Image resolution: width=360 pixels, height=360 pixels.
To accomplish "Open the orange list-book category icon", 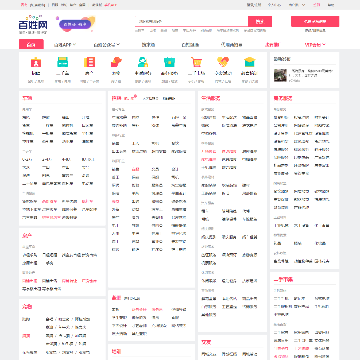I will click(x=89, y=62).
